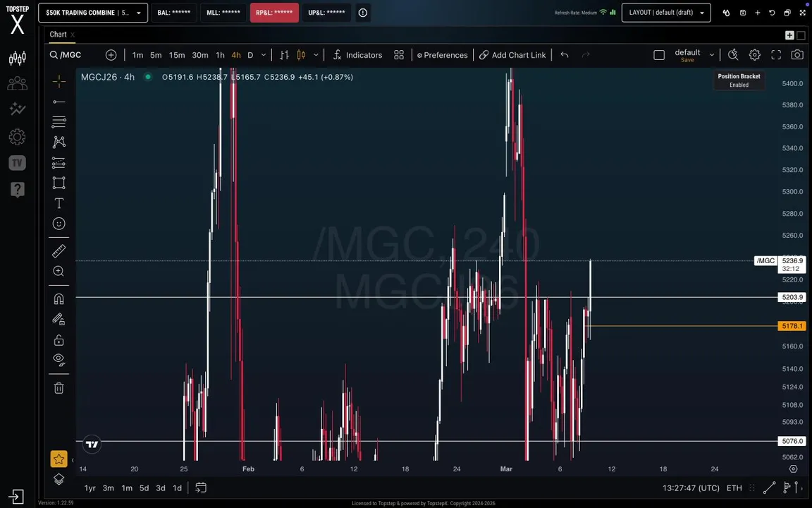Viewport: 812px width, 508px height.
Task: Select the rectangle shape tool
Action: tap(59, 183)
